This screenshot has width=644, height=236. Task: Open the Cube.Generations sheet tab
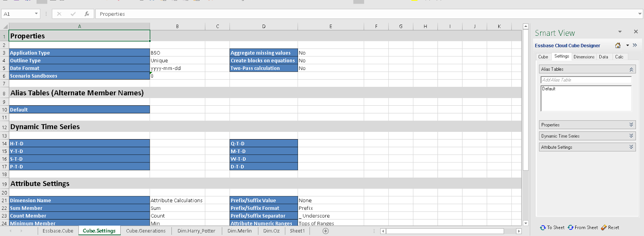[x=146, y=231]
